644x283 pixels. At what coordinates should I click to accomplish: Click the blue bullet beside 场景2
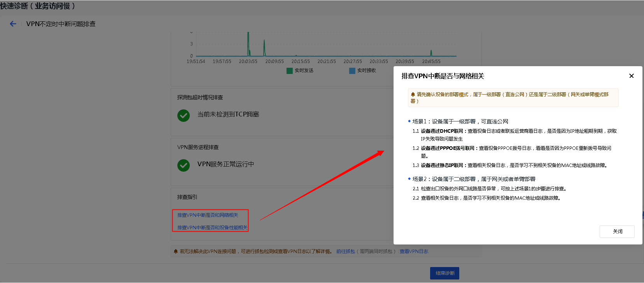click(409, 179)
